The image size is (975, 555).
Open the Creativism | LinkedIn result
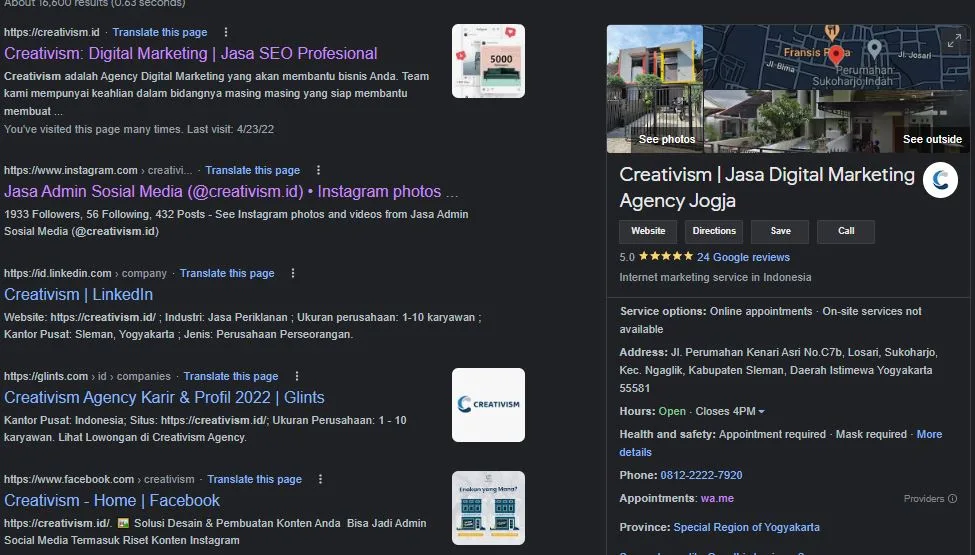point(78,295)
